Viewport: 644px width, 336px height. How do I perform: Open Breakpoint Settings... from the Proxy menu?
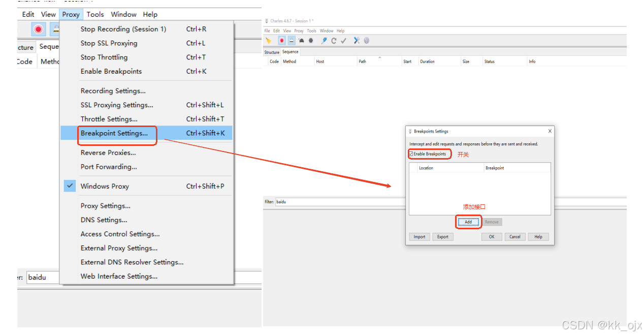pyautogui.click(x=146, y=133)
